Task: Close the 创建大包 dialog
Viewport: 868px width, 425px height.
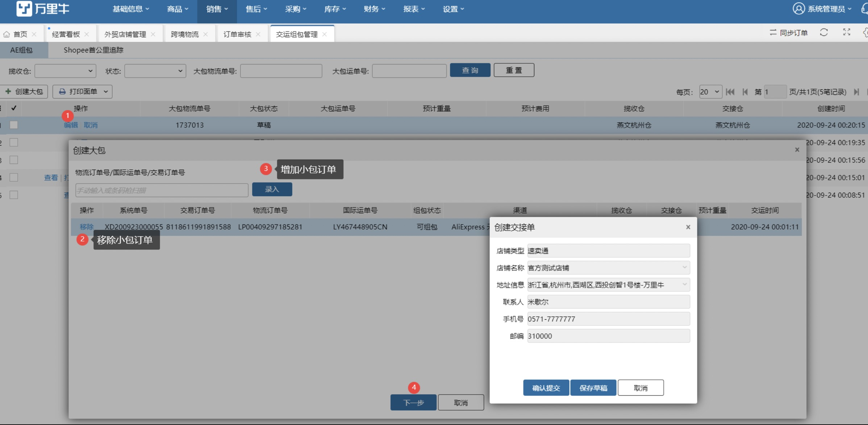Action: tap(797, 150)
